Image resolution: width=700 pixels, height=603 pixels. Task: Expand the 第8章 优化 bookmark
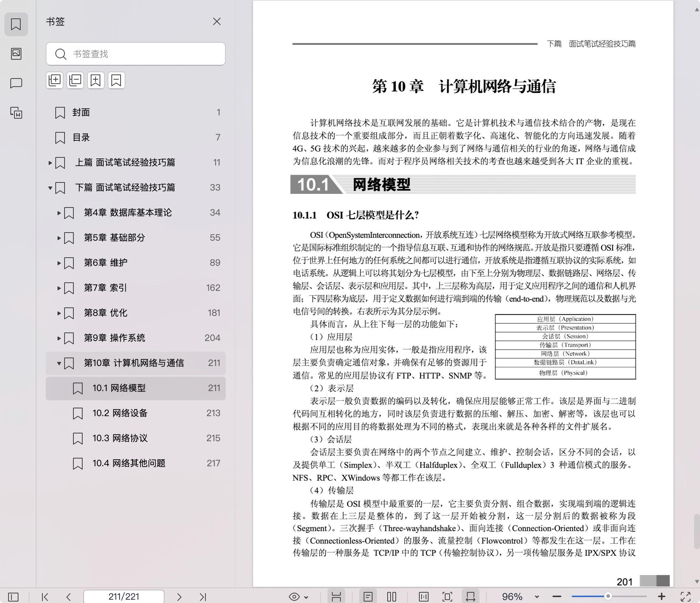coord(59,313)
